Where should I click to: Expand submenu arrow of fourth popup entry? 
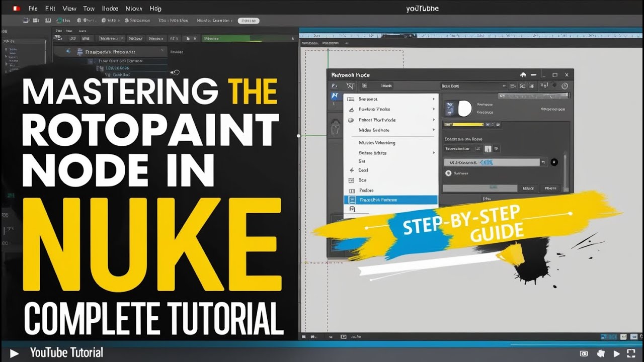click(x=434, y=130)
